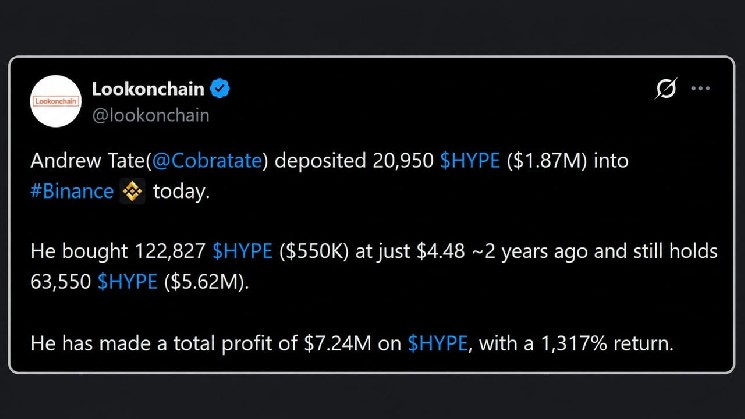Click the Grok explain-post icon
Image resolution: width=745 pixels, height=419 pixels.
[666, 88]
